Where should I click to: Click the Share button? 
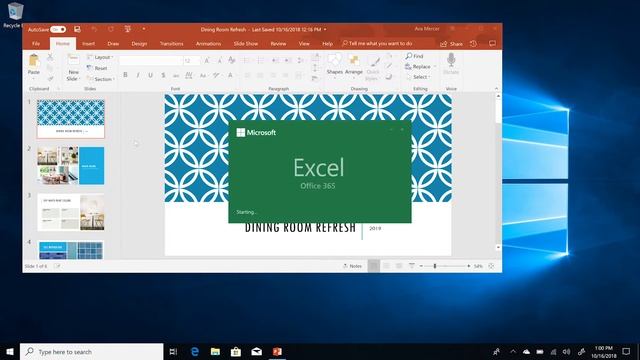tap(451, 44)
